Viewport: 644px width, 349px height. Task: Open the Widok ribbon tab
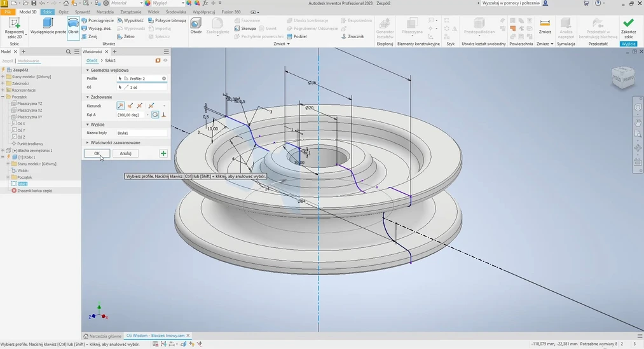coord(153,12)
